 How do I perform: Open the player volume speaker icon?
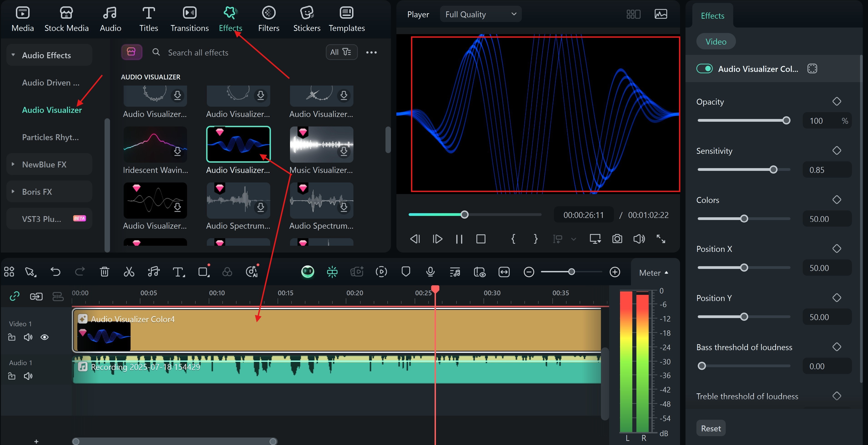click(x=639, y=239)
